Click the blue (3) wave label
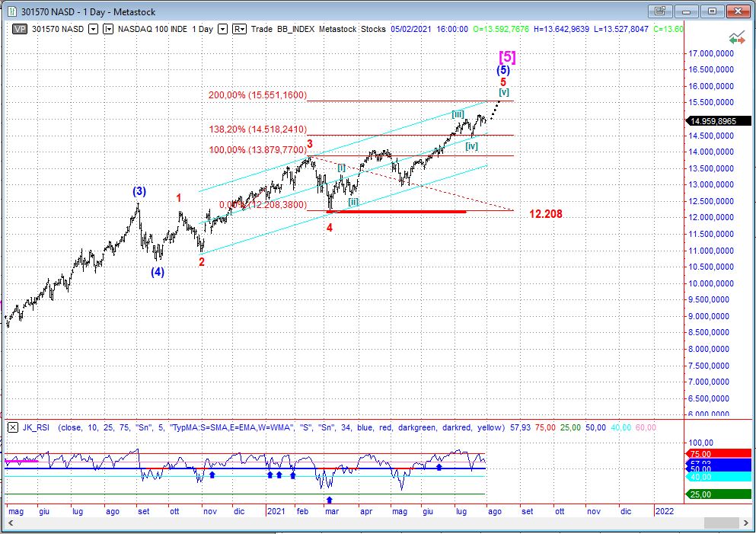This screenshot has height=534, width=756. pos(139,191)
